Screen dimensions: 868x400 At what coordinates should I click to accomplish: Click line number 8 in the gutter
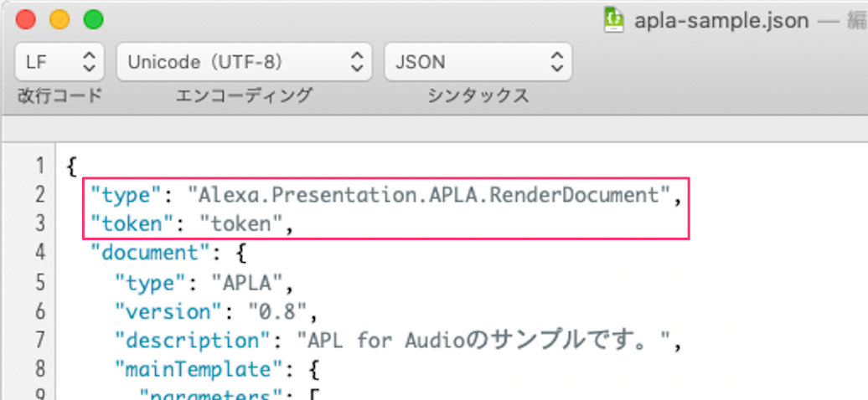[39, 370]
